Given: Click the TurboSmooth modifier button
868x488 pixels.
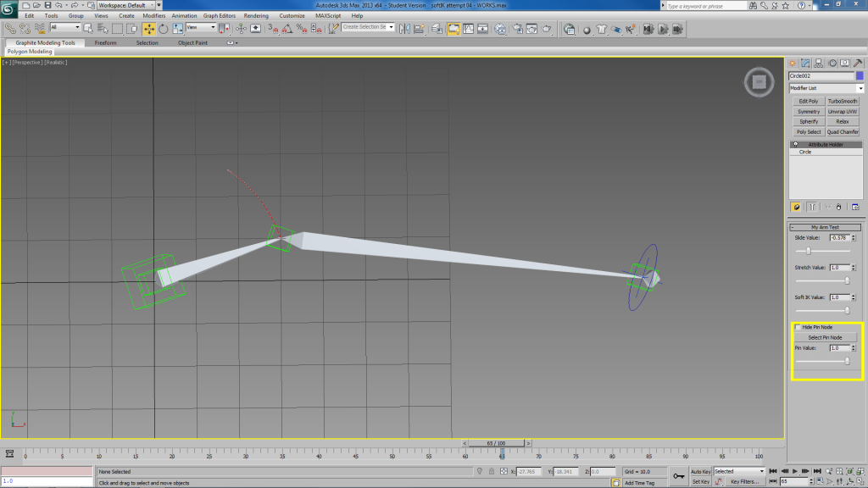Looking at the screenshot, I should [x=843, y=101].
